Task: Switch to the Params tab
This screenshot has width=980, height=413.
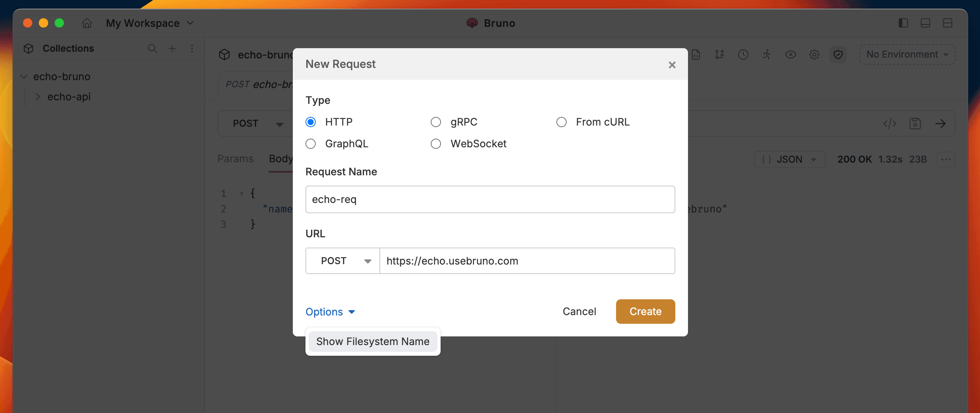Action: 235,159
